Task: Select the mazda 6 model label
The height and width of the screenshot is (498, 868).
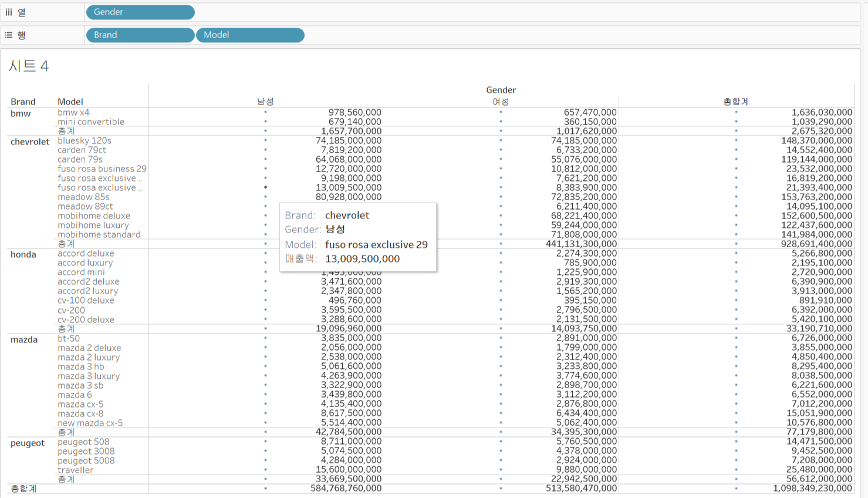Action: click(x=75, y=395)
